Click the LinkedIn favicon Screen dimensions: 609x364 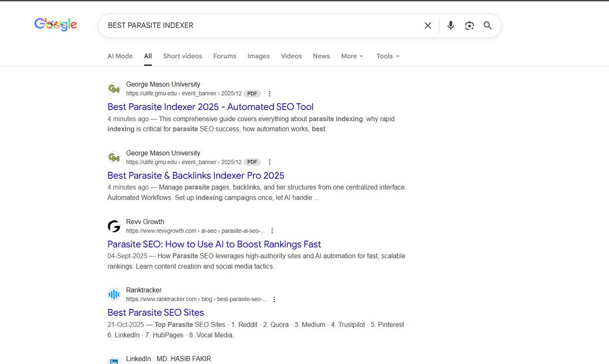click(114, 361)
